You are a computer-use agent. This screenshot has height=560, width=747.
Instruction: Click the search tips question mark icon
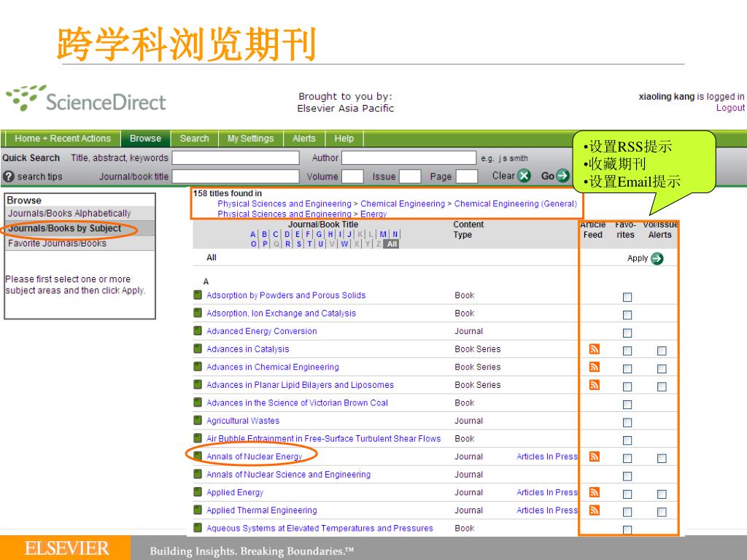tap(8, 176)
